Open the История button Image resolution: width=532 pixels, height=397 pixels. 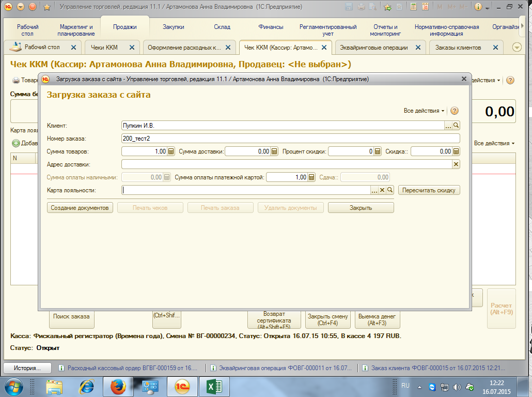pyautogui.click(x=27, y=368)
